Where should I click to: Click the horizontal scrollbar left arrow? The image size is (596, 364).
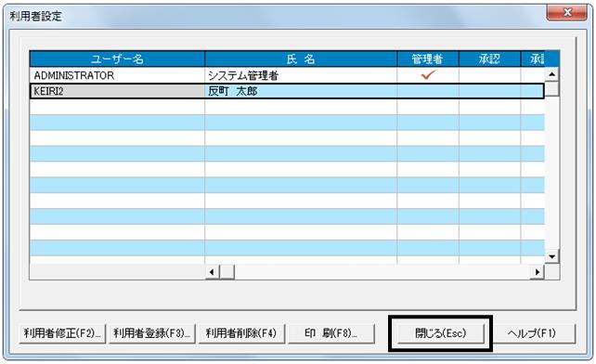click(x=212, y=272)
